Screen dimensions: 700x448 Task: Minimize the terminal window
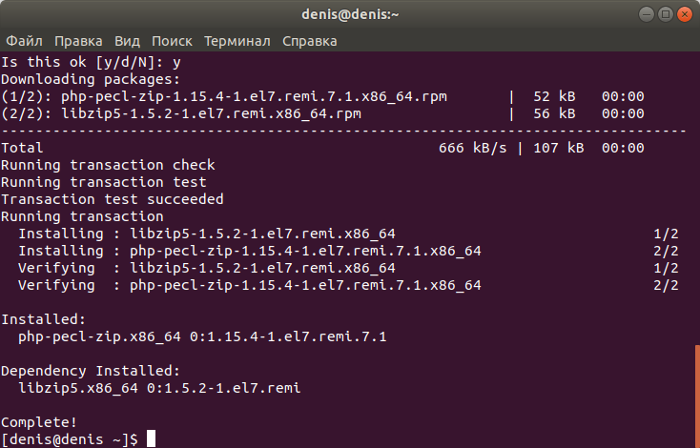coord(646,14)
